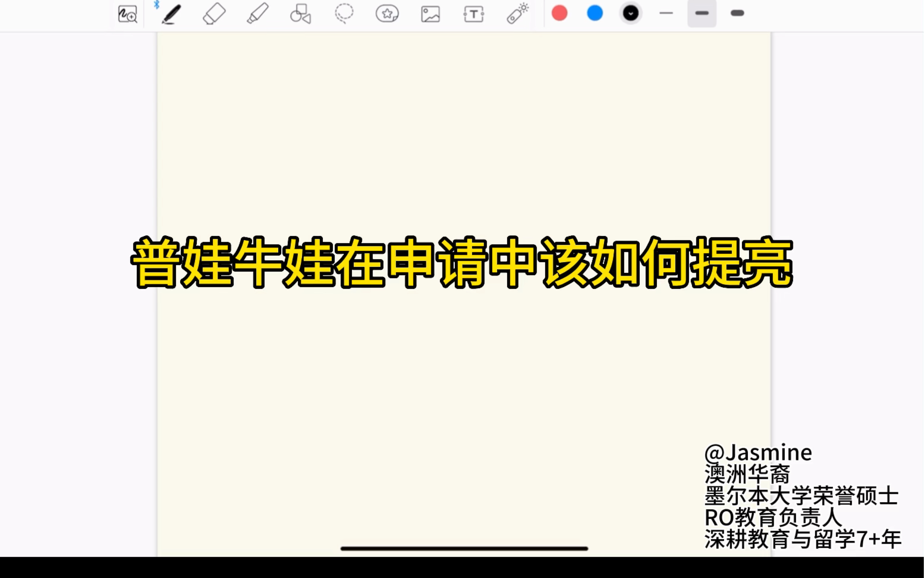This screenshot has height=578, width=924.
Task: Select the Eraser tool
Action: point(214,14)
